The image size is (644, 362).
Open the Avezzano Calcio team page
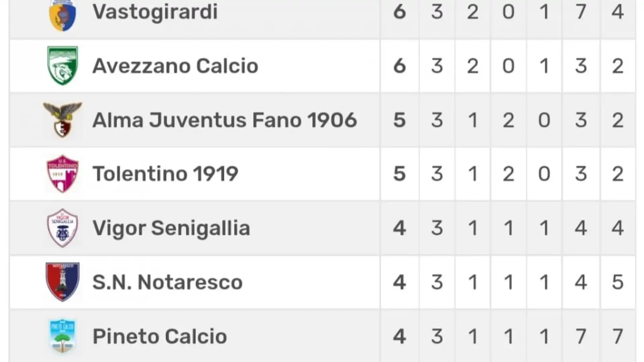click(175, 66)
